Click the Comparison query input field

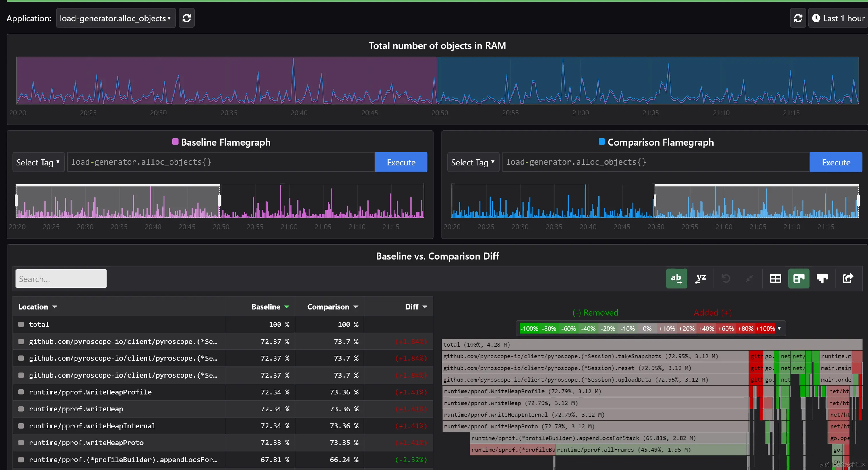[x=656, y=163]
